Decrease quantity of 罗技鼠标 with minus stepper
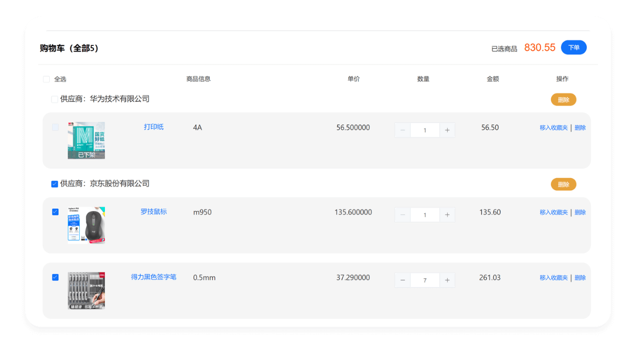 point(403,214)
